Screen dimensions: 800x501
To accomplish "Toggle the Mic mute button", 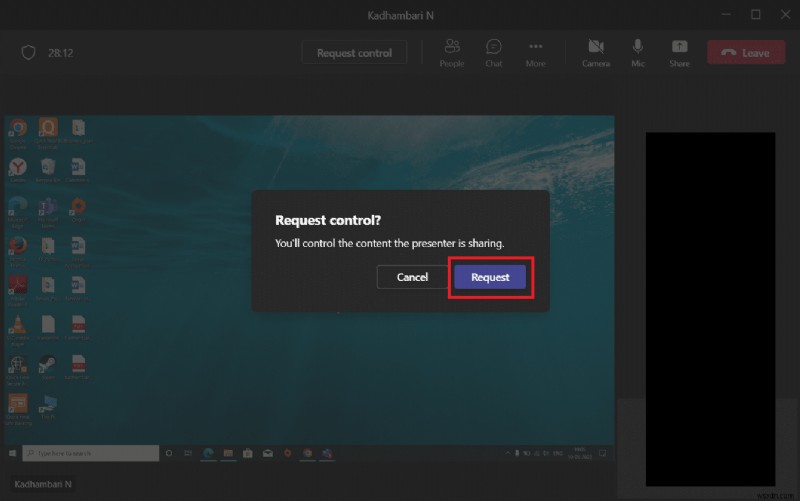I will [x=638, y=53].
